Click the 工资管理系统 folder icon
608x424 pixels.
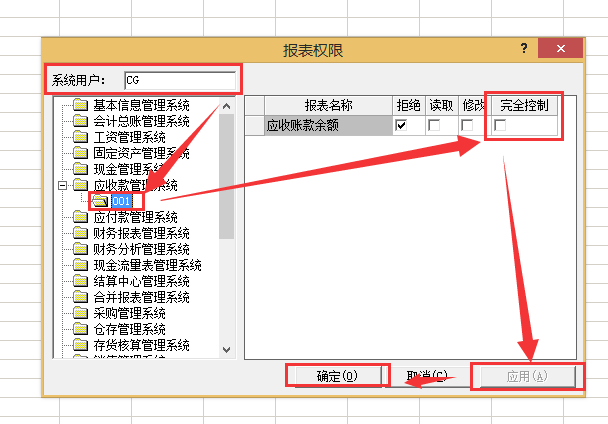(x=80, y=137)
